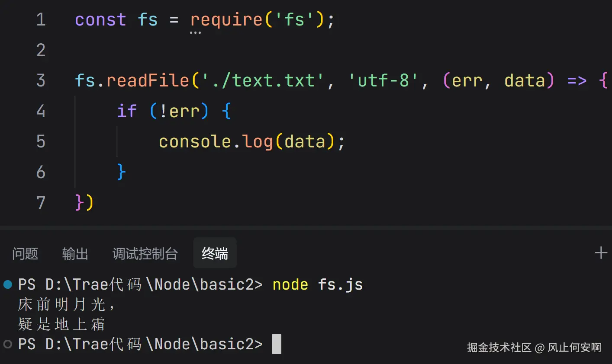Click the hollow circle beside the last prompt
612x364 pixels.
(8, 344)
